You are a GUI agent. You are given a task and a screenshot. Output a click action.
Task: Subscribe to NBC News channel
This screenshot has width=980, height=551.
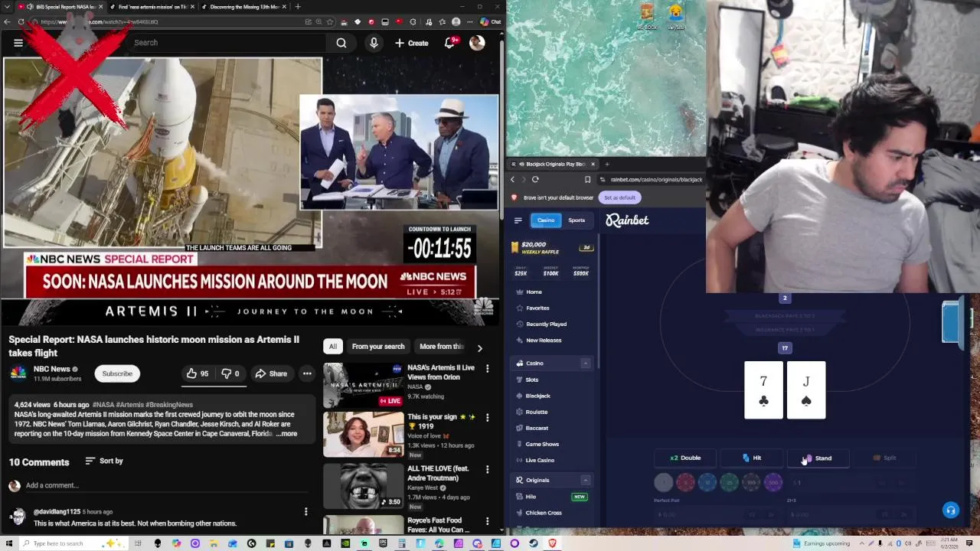pos(117,373)
